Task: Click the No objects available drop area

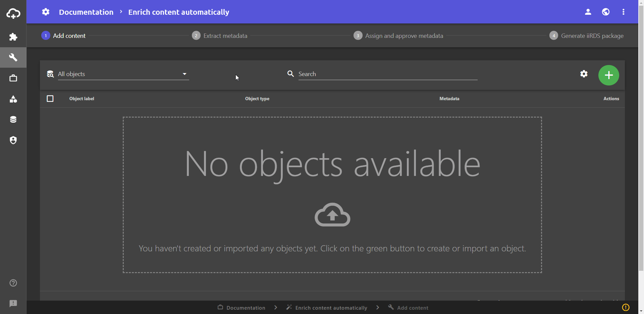Action: (332, 195)
